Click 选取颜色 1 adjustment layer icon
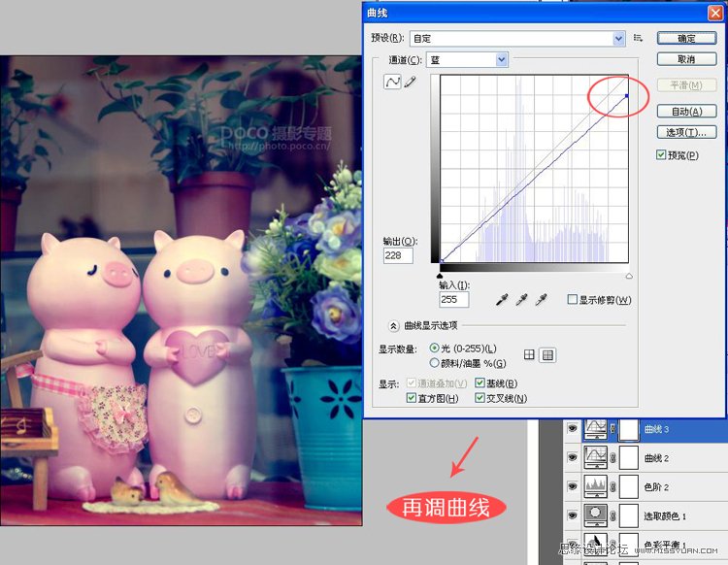The image size is (728, 565). (595, 515)
